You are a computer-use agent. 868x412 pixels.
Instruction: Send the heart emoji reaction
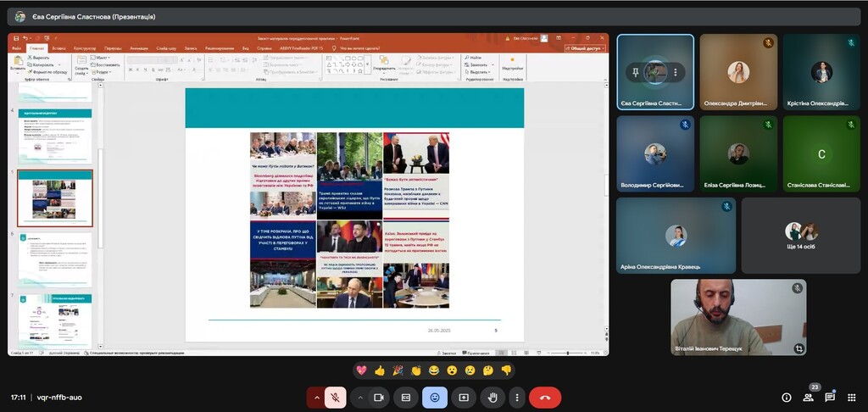point(362,370)
